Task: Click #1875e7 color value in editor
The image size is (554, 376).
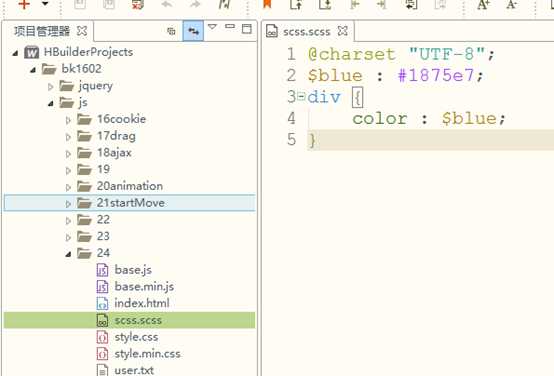Action: (436, 75)
